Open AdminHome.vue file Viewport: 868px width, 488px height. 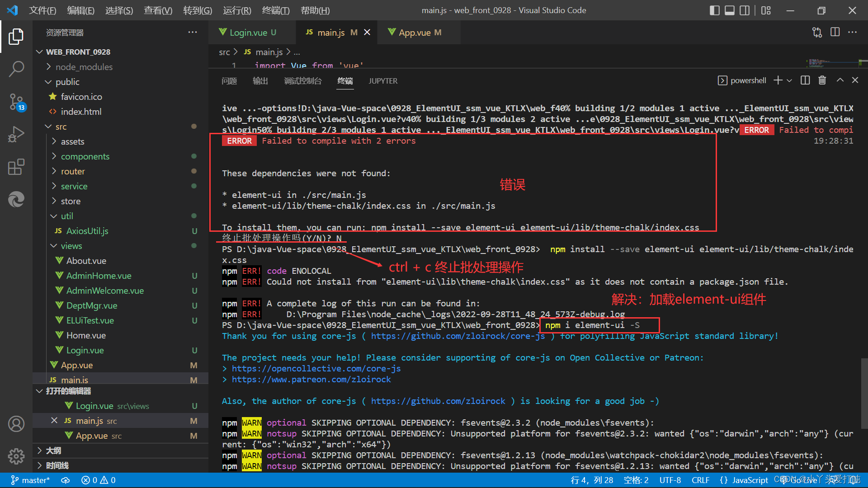[120, 276]
